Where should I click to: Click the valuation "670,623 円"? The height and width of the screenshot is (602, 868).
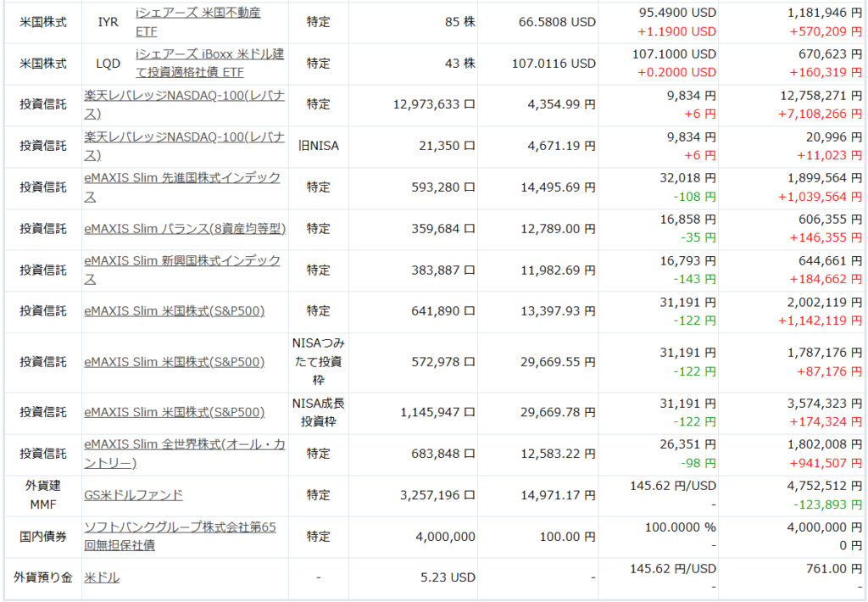831,54
